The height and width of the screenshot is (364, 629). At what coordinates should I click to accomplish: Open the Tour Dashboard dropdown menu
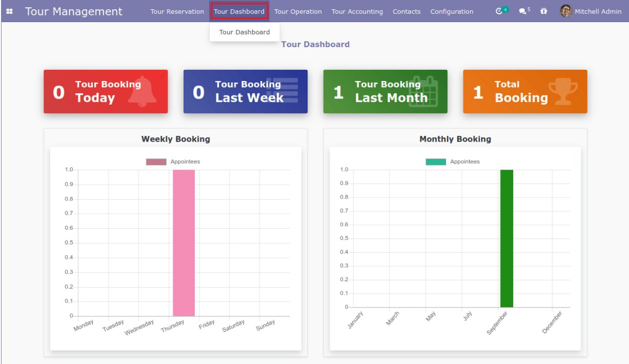(239, 11)
